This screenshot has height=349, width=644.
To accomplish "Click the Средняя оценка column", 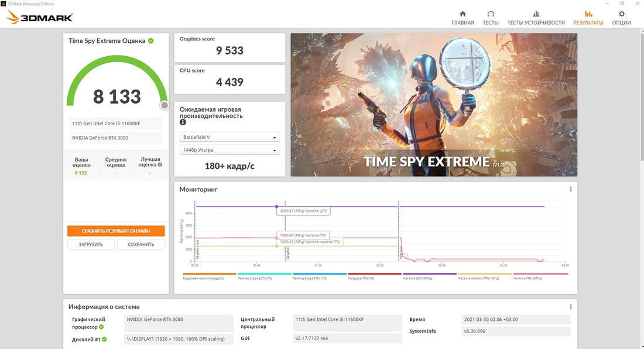I will coord(115,165).
